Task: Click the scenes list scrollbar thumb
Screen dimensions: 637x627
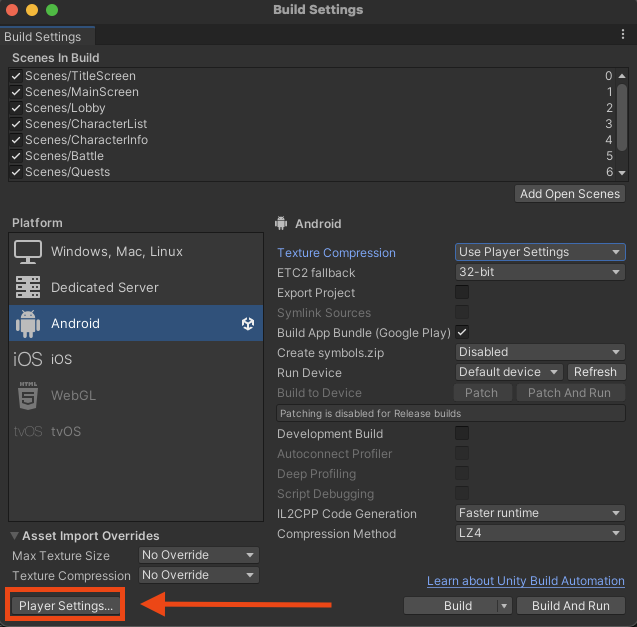Action: (622, 117)
